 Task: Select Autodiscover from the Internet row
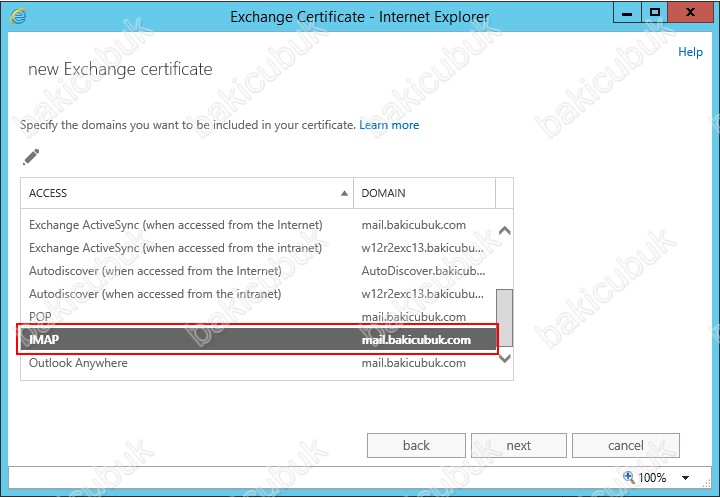(258, 271)
